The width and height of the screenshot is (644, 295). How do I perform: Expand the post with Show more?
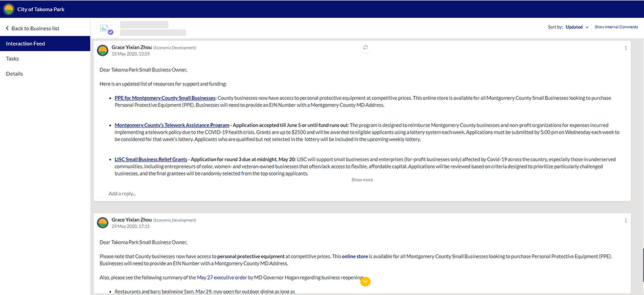(x=362, y=180)
